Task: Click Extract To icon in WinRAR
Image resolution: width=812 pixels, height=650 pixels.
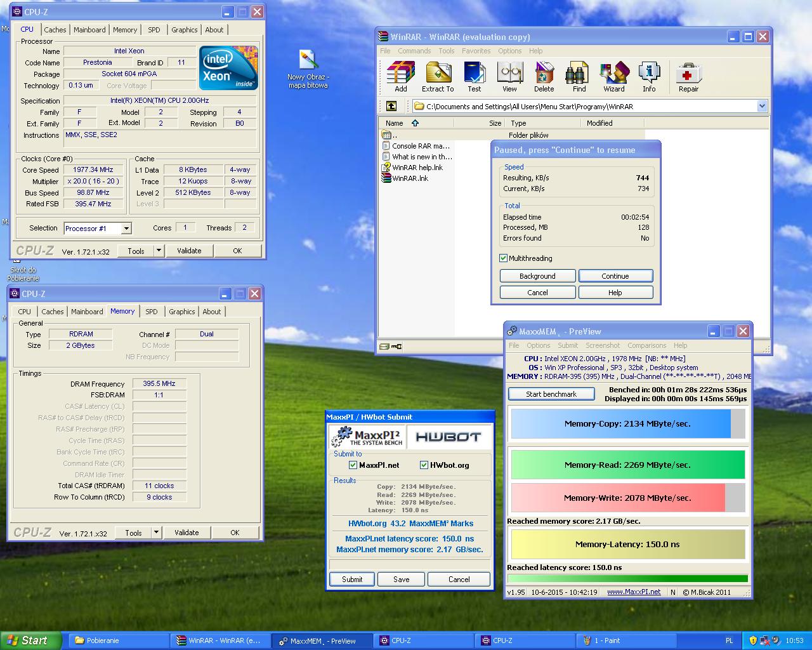Action: click(x=438, y=77)
